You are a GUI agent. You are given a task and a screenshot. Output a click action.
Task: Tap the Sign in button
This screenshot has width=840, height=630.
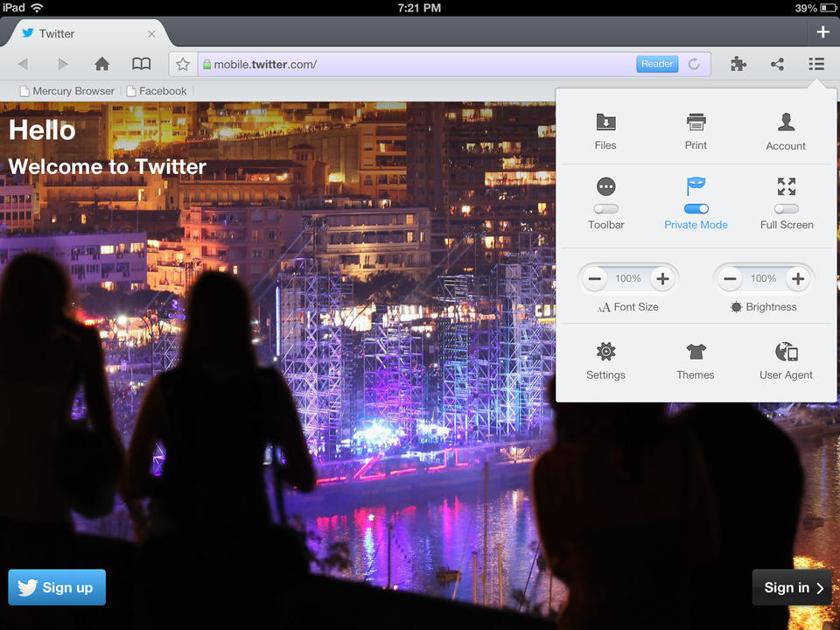pyautogui.click(x=792, y=587)
